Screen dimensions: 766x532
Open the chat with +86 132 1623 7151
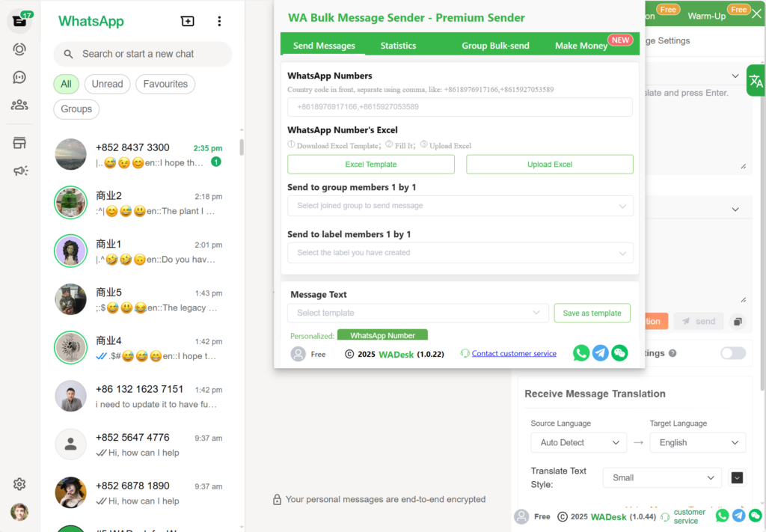coord(143,396)
